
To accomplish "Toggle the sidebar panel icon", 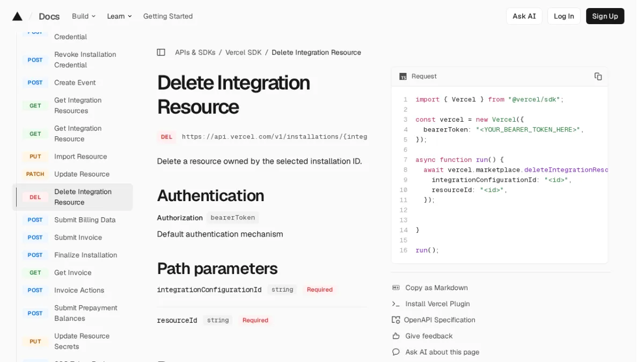I will pos(161,52).
